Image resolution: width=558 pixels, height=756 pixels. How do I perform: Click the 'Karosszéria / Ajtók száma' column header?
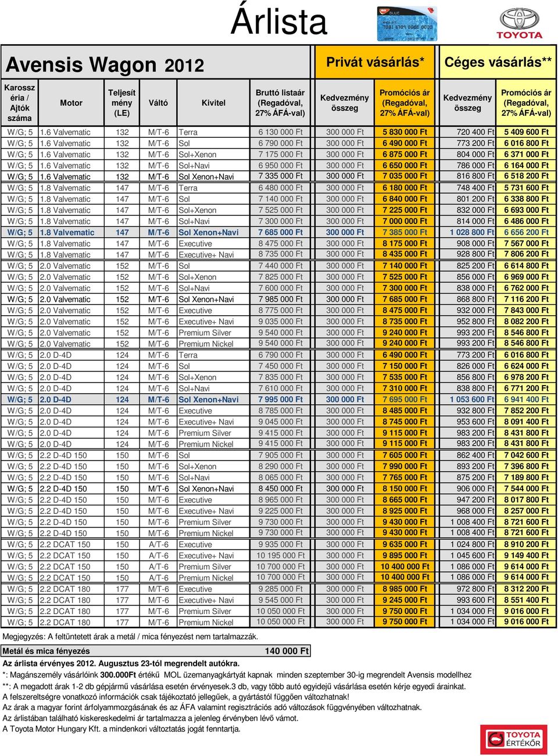pos(20,103)
